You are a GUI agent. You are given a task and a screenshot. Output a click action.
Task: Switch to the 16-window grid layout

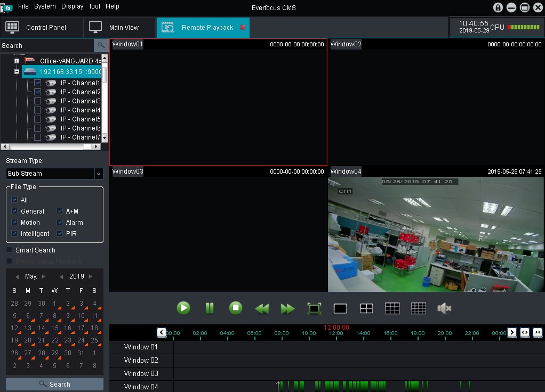(419, 308)
